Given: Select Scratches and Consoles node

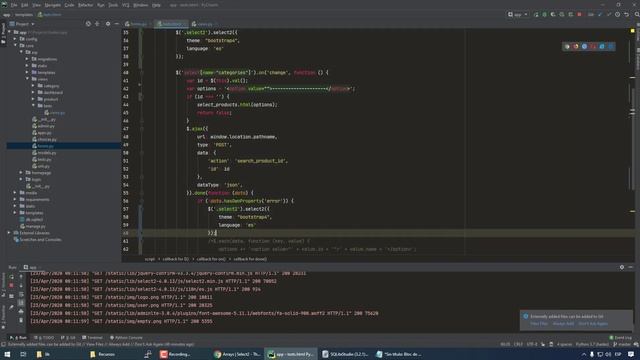Looking at the screenshot, I should [x=38, y=240].
